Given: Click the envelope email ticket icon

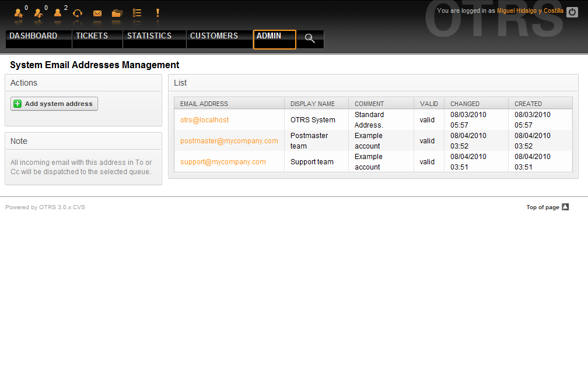Looking at the screenshot, I should (x=97, y=13).
